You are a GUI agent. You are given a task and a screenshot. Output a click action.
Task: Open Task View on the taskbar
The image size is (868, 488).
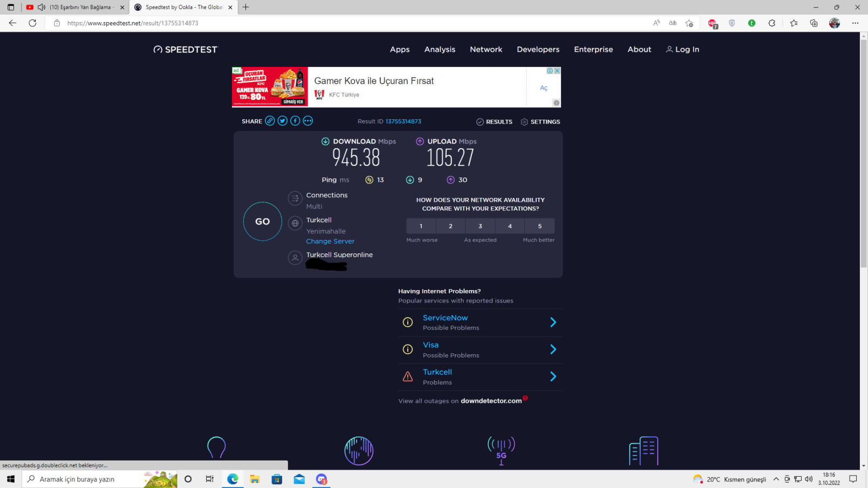tap(210, 479)
